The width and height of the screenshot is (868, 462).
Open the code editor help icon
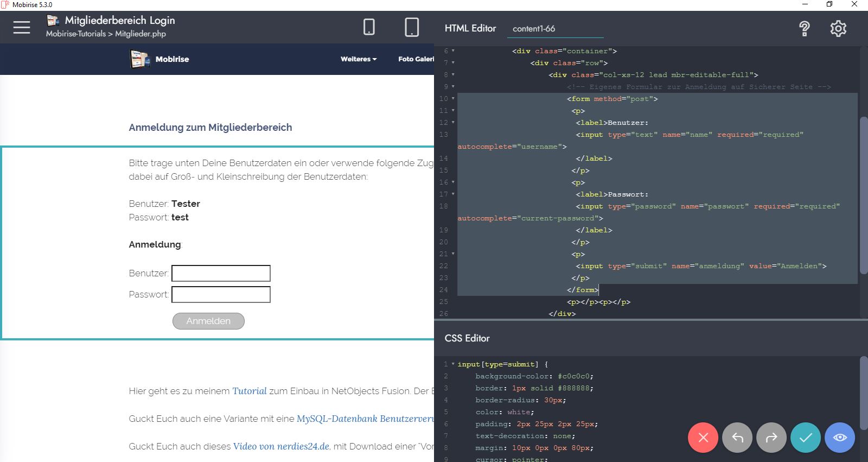tap(805, 28)
